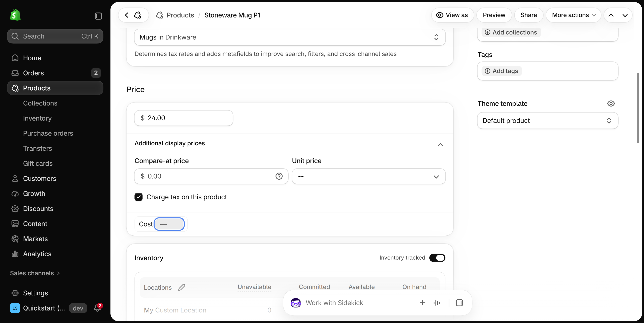Click the Preview button
Viewport: 644px width, 323px height.
click(494, 15)
